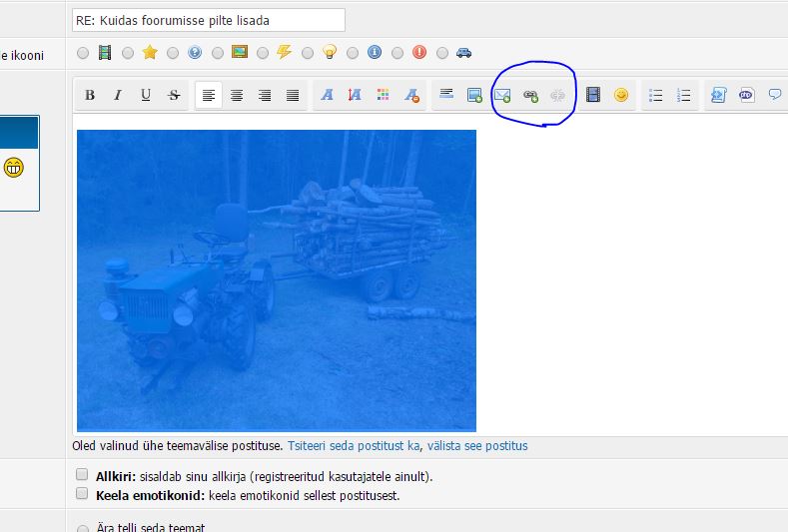Insert an email link
Image resolution: width=788 pixels, height=532 pixels.
point(502,96)
